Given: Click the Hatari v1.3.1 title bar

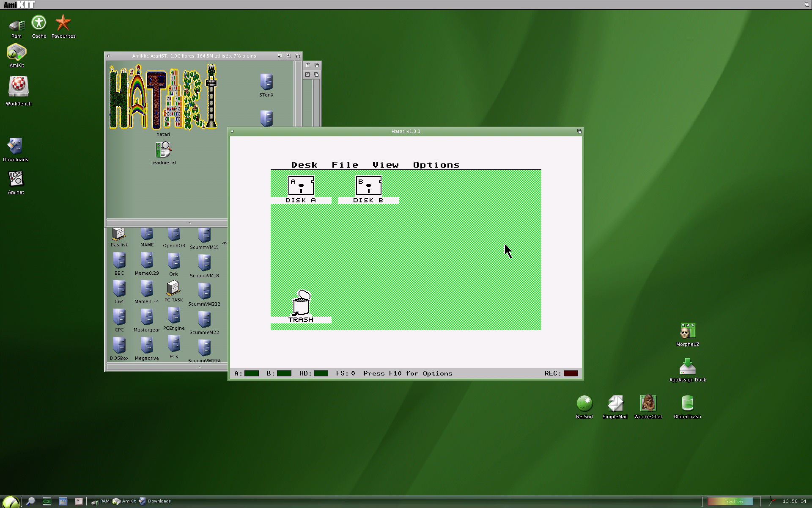Looking at the screenshot, I should pos(406,131).
